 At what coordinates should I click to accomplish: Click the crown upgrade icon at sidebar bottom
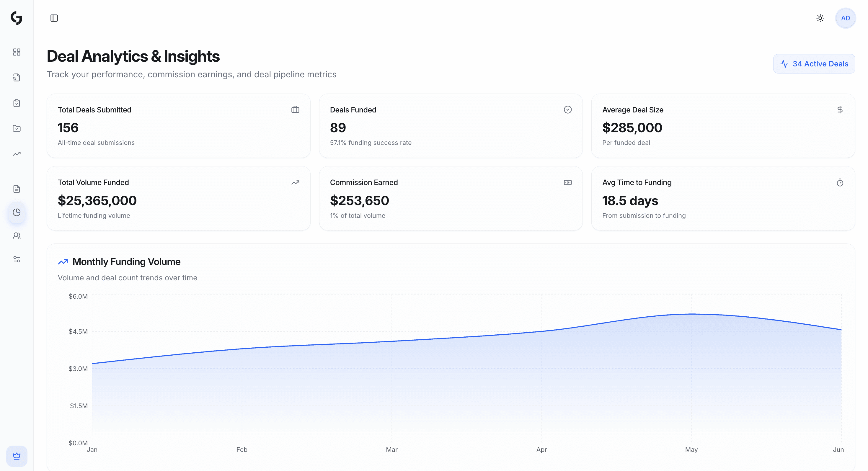17,456
